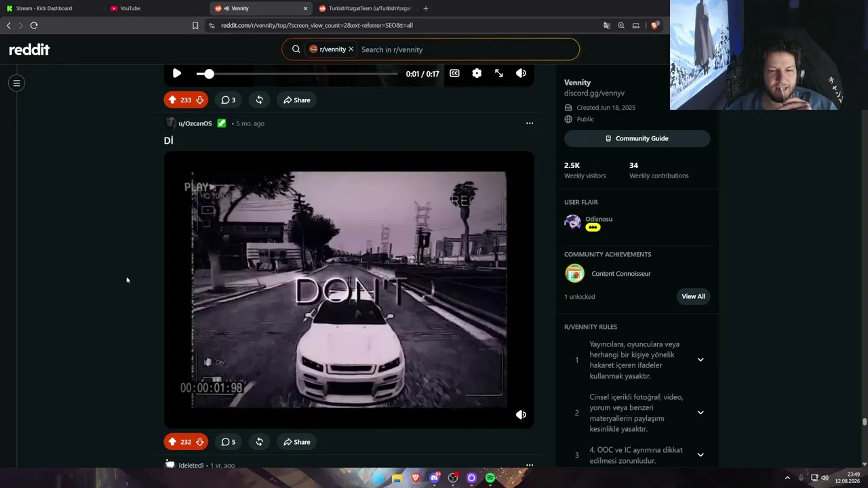Switch to Stream - Kick Dashboard tab

52,8
